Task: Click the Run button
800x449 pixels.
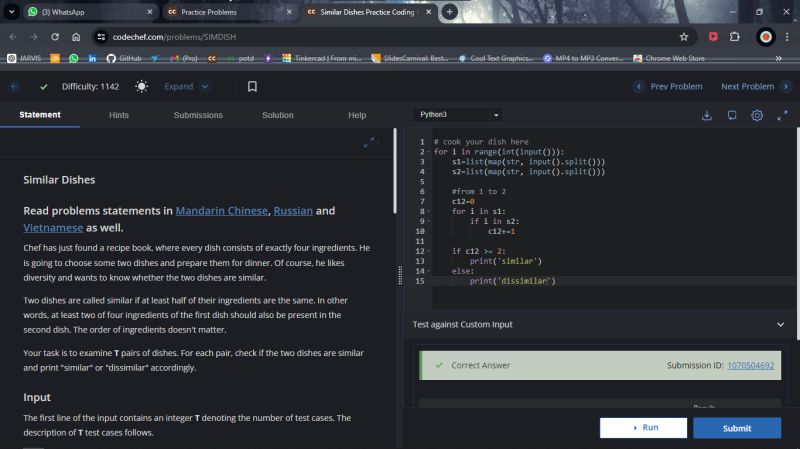Action: tap(643, 428)
